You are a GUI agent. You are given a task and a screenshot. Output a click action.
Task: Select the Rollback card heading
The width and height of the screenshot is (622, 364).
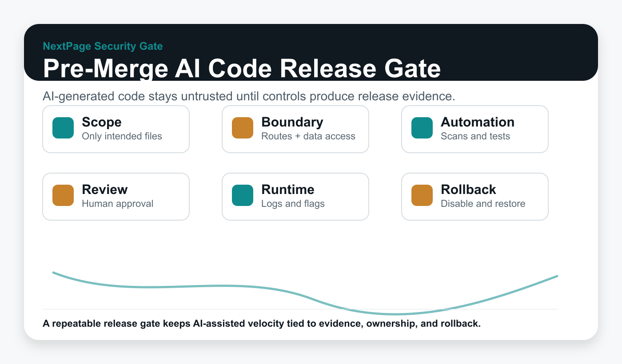469,190
